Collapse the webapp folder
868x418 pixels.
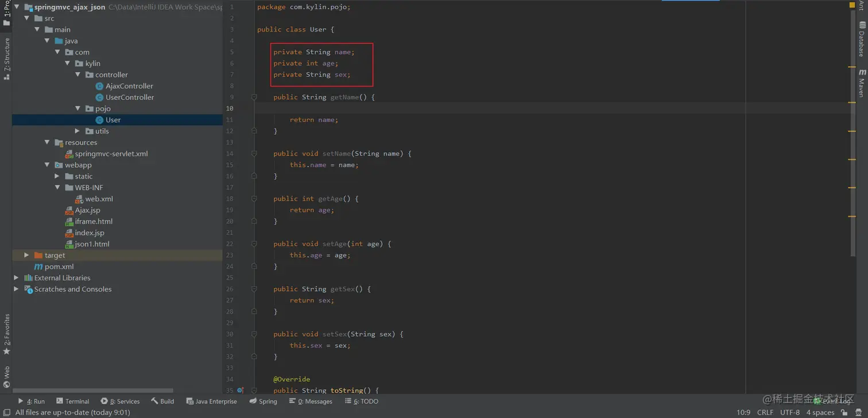[47, 165]
